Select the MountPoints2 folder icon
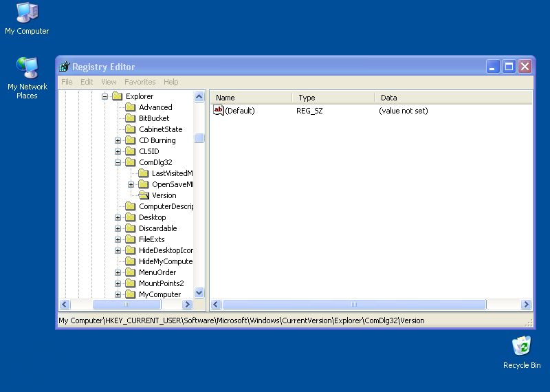Screen dimensions: 550x392 pyautogui.click(x=130, y=283)
